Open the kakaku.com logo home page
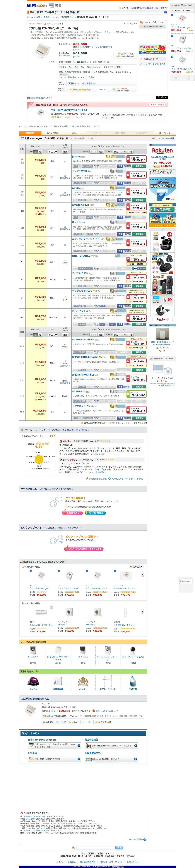 pyautogui.click(x=37, y=5)
